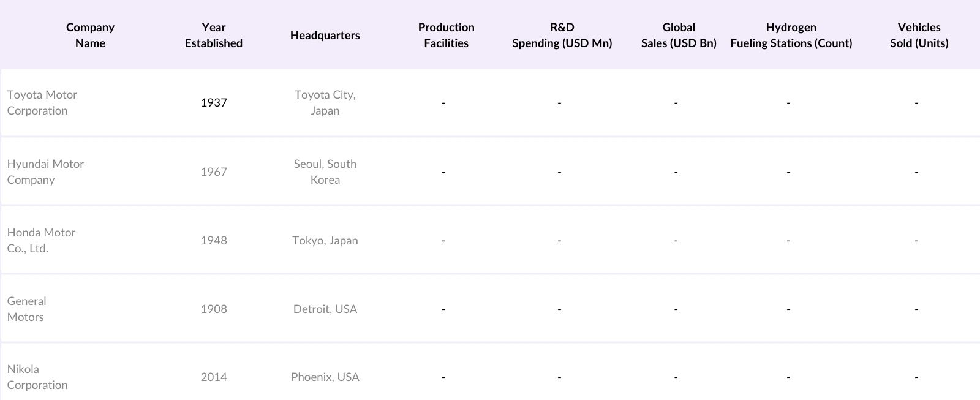Click the Nikola Corporation name cell

click(37, 377)
